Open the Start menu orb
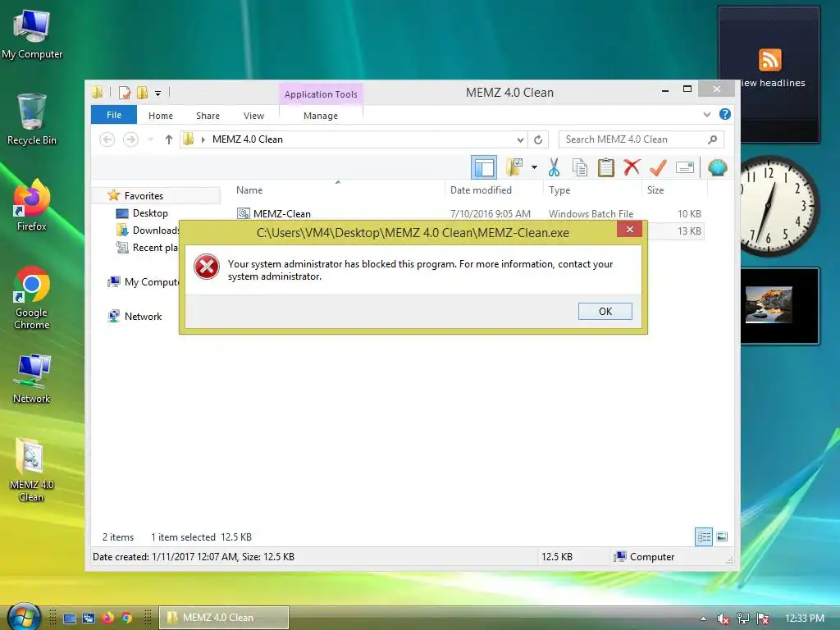This screenshot has height=630, width=840. coord(24,617)
